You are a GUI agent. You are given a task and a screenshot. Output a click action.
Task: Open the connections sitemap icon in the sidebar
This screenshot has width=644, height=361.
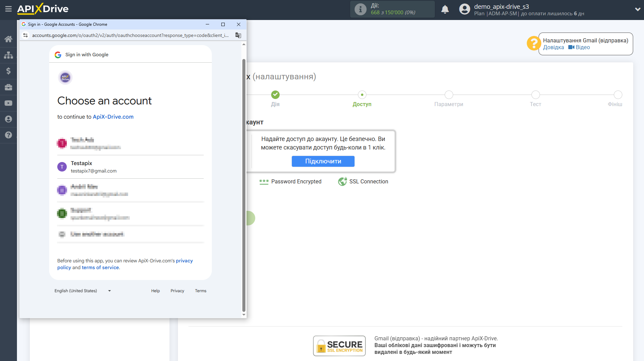[x=8, y=55]
